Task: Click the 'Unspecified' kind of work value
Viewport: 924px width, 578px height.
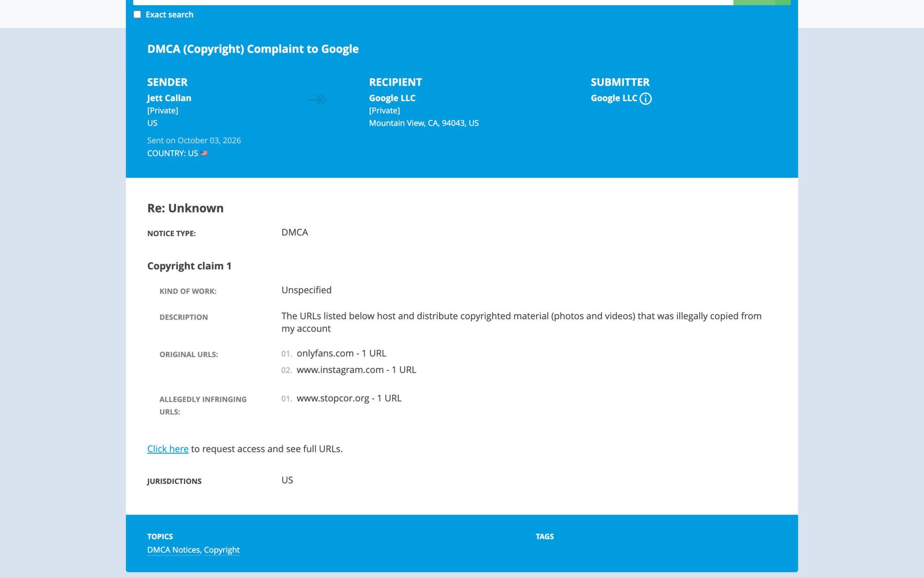Action: [x=306, y=290]
